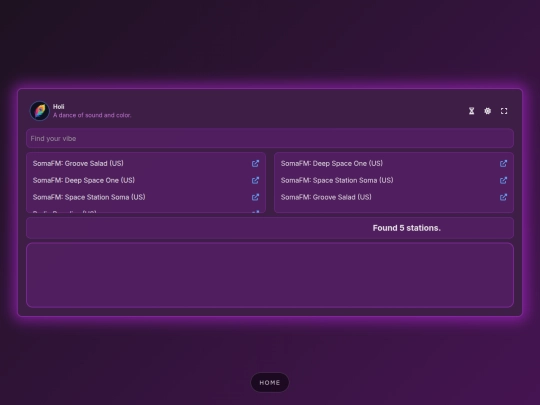
Task: Click the Holi colorful feather logo
Action: [x=40, y=111]
